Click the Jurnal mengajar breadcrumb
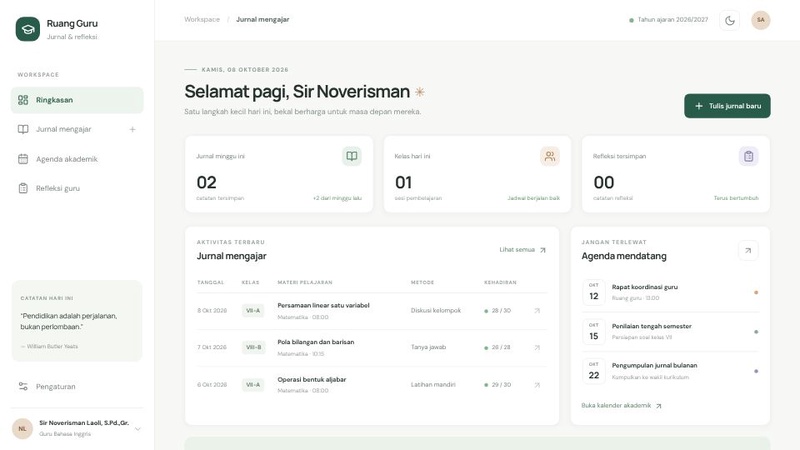The width and height of the screenshot is (800, 450). coord(262,19)
